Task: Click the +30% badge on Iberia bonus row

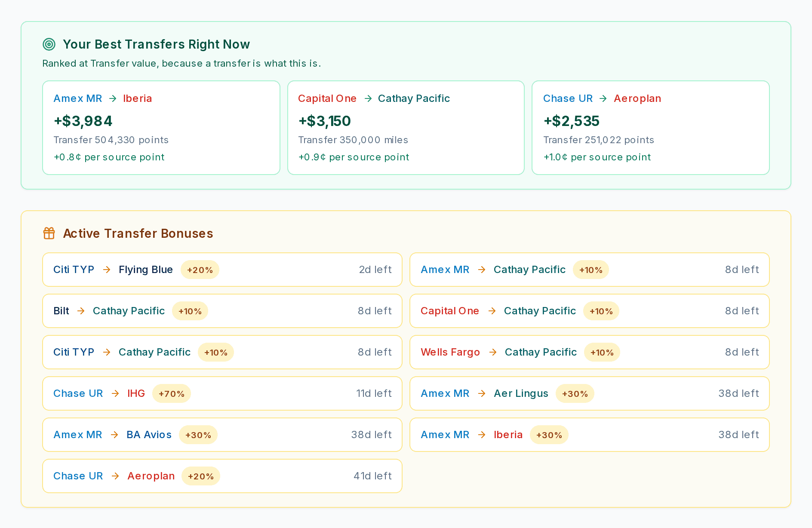Action: pyautogui.click(x=549, y=435)
